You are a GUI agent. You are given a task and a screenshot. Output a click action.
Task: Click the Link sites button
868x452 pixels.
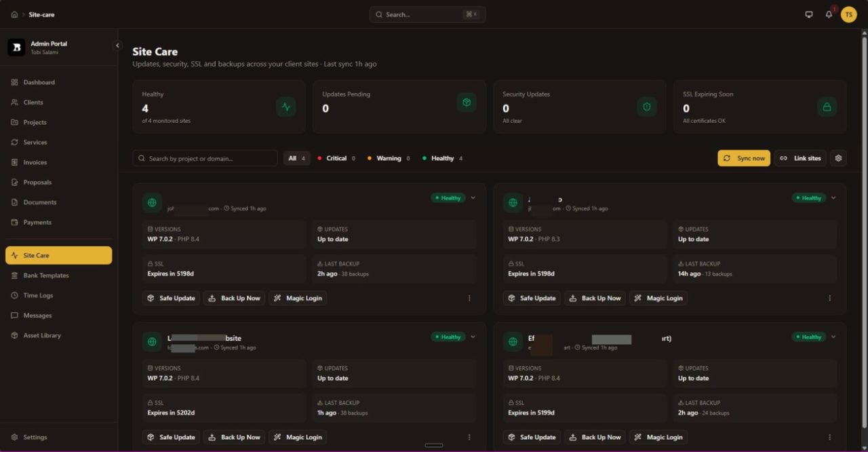pos(800,158)
